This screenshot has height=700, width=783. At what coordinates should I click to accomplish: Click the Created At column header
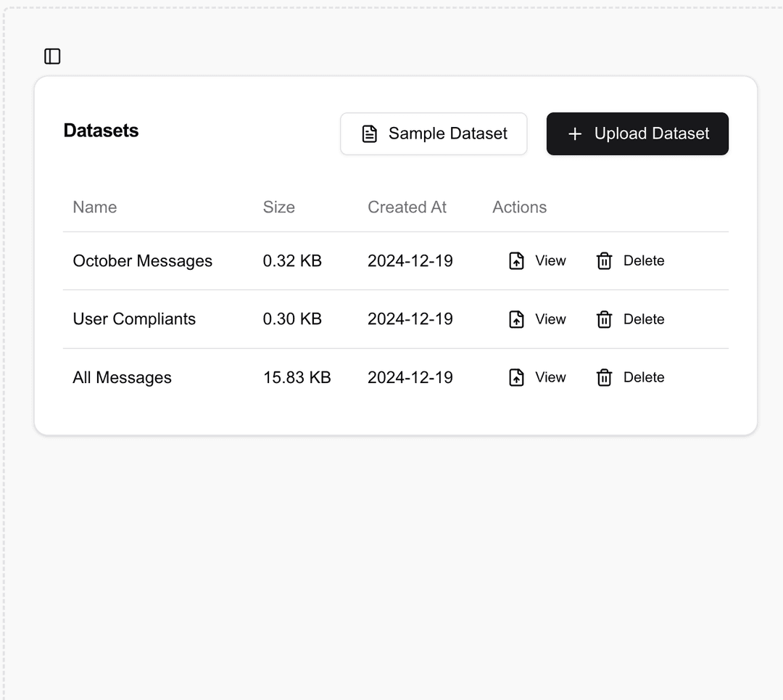(407, 207)
